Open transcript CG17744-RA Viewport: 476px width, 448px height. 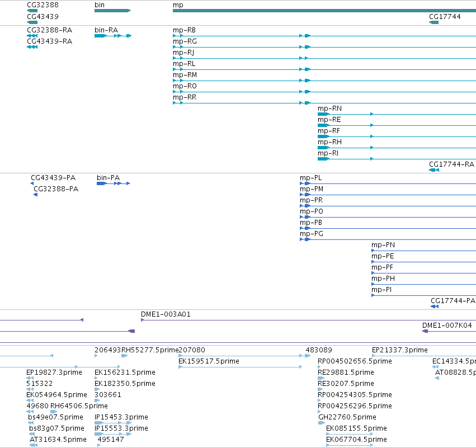pos(451,164)
